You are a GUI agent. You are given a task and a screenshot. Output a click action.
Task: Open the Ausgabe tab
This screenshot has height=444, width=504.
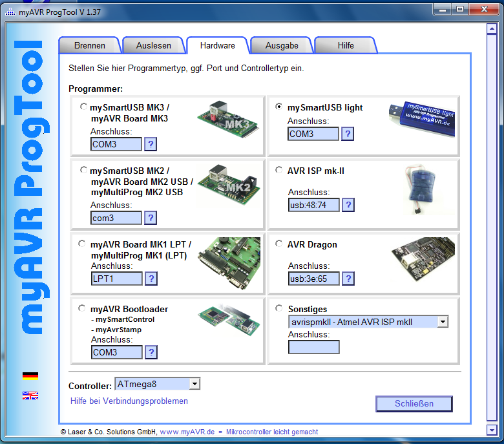coord(282,46)
